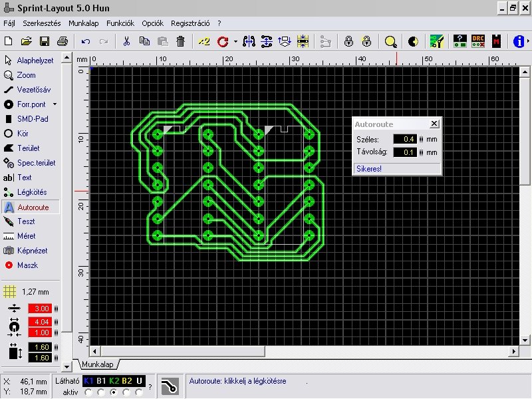The image size is (532, 399).
Task: Select the Teszt tool
Action: [30, 221]
